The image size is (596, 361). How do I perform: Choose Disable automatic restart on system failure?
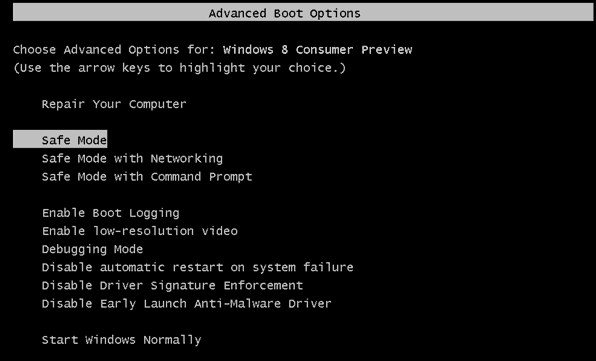pos(197,267)
